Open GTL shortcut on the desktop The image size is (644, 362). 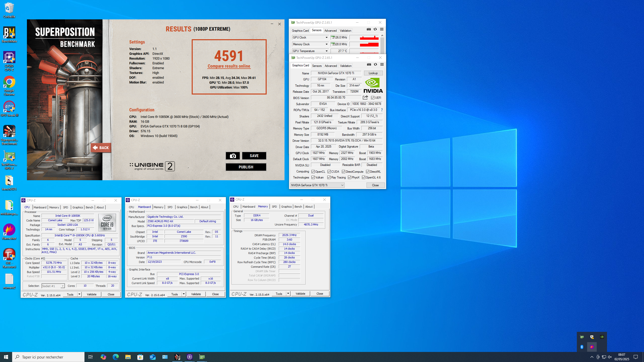point(9,258)
